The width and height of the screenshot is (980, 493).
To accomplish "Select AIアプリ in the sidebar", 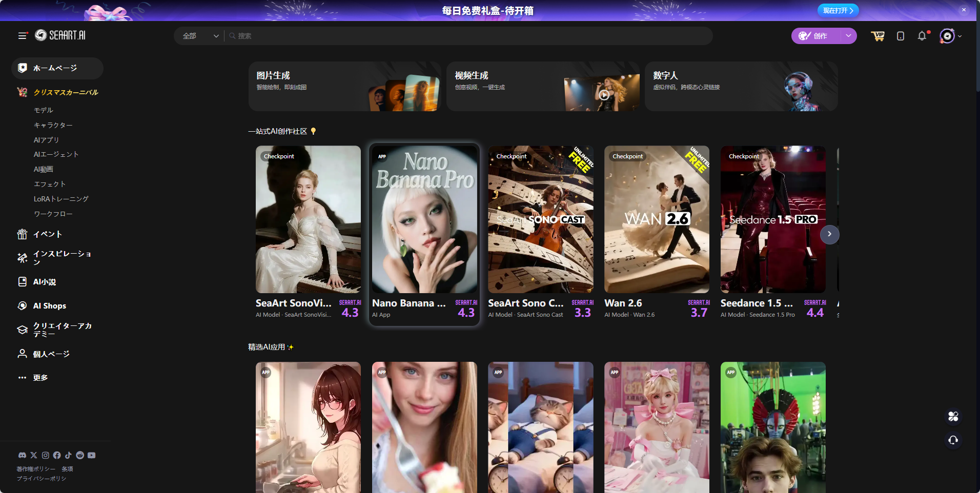I will pos(46,140).
